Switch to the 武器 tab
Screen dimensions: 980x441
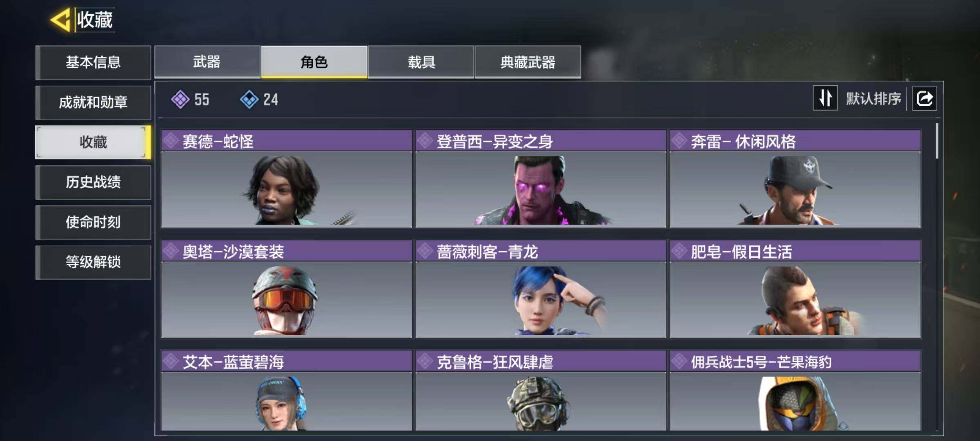click(x=207, y=62)
